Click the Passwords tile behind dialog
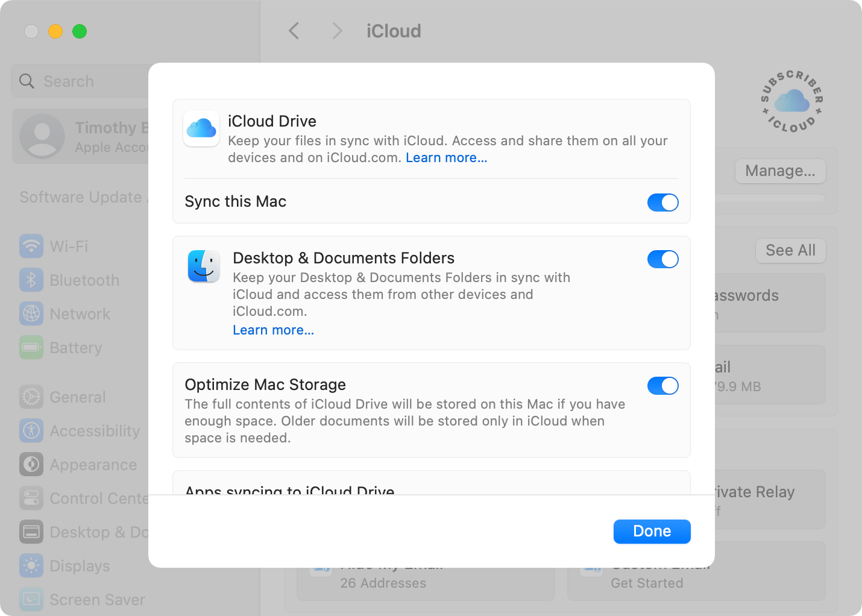This screenshot has height=616, width=862. pos(770,303)
